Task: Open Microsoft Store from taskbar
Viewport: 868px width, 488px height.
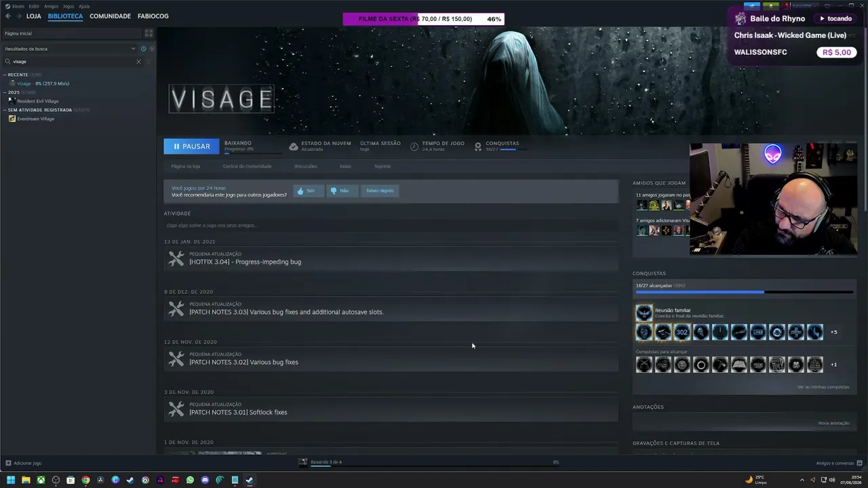Action: [x=71, y=480]
